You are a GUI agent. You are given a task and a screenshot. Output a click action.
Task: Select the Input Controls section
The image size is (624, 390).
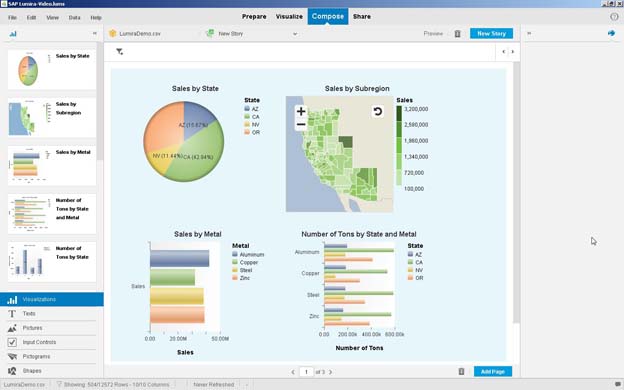pos(52,342)
